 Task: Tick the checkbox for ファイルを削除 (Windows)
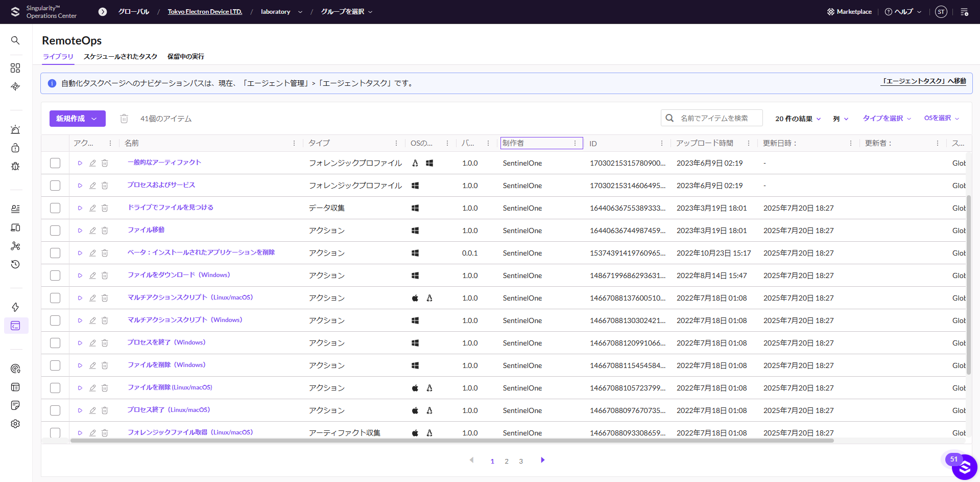click(x=55, y=365)
